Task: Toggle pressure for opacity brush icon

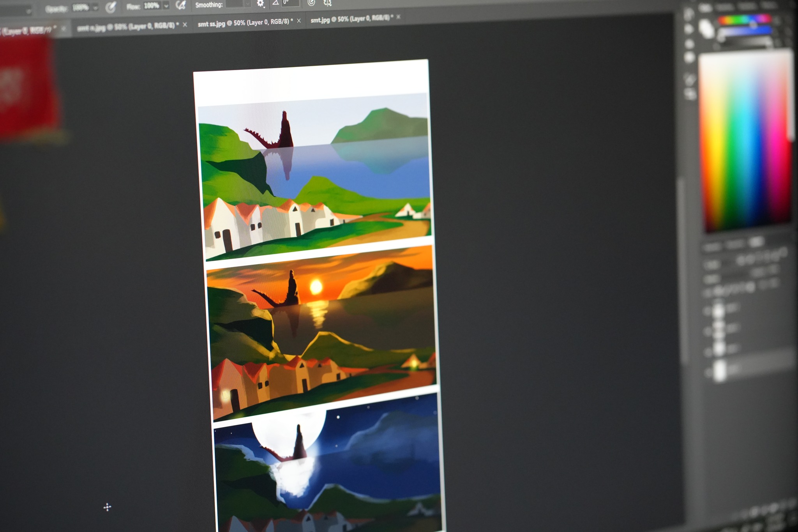Action: (x=111, y=7)
